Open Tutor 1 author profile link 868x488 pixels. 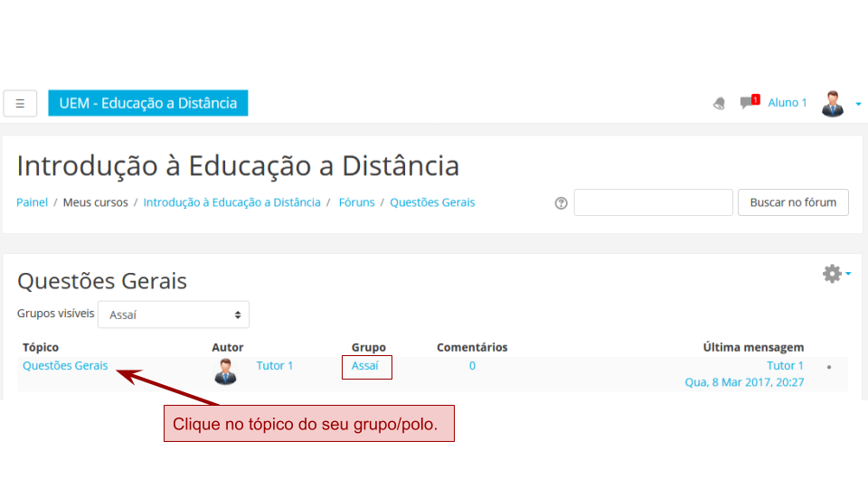coord(275,366)
